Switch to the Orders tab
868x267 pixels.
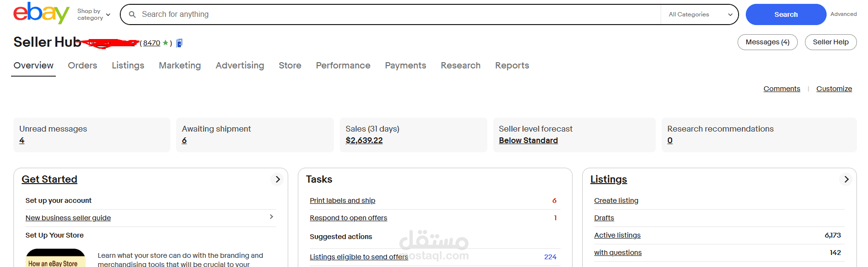click(82, 66)
